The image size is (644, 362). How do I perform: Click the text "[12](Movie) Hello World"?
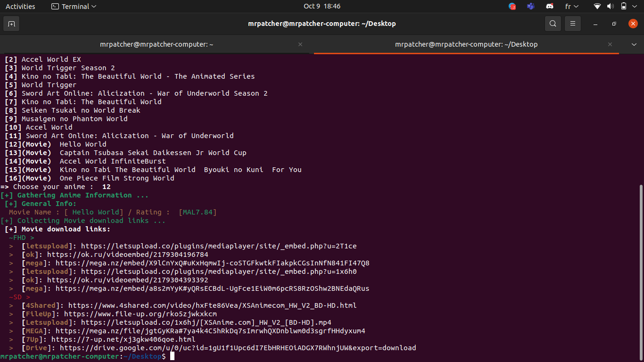coord(56,144)
